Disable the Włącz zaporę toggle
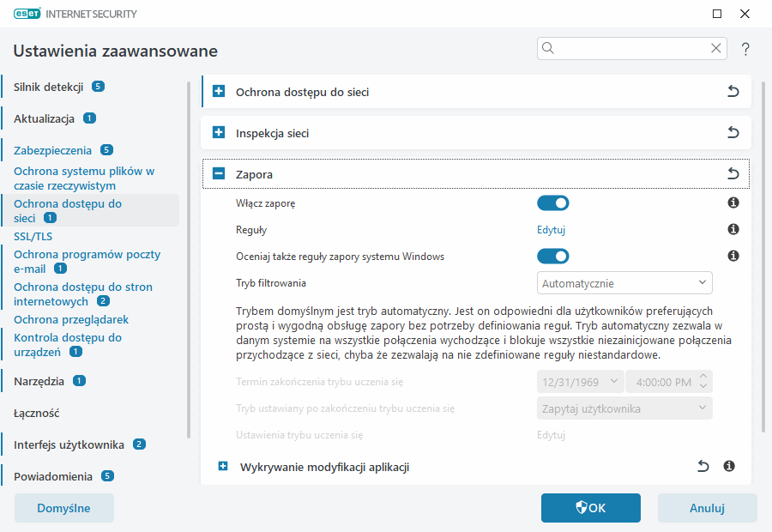Image resolution: width=772 pixels, height=532 pixels. 553,203
